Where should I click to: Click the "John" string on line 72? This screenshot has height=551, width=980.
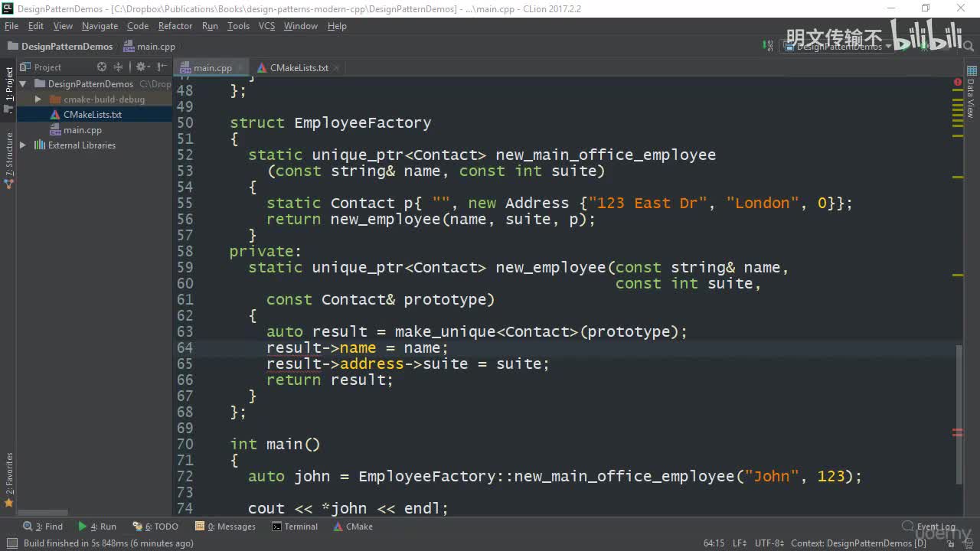point(772,477)
